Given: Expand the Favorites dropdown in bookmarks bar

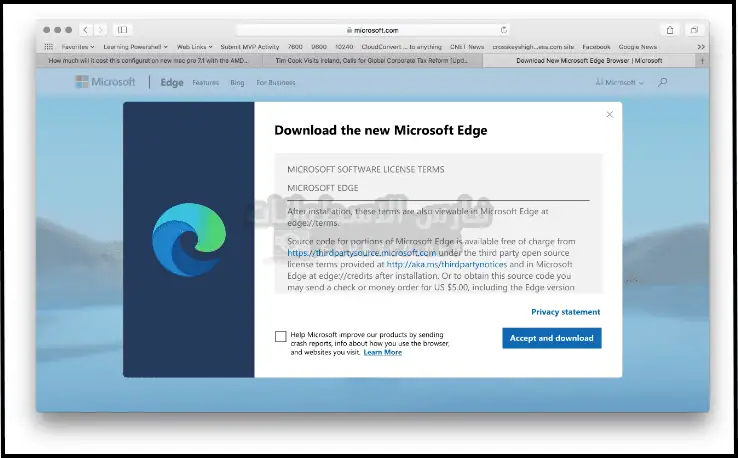Looking at the screenshot, I should click(x=77, y=46).
